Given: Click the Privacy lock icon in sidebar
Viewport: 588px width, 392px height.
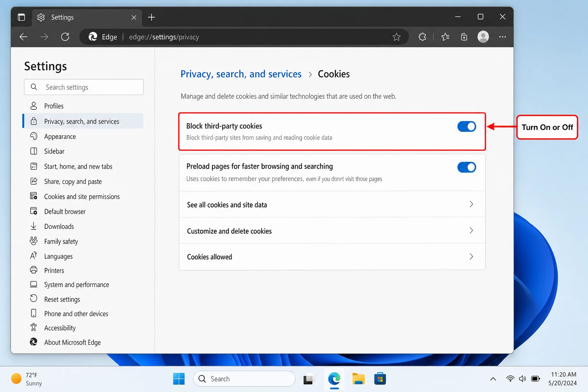Looking at the screenshot, I should coord(34,121).
